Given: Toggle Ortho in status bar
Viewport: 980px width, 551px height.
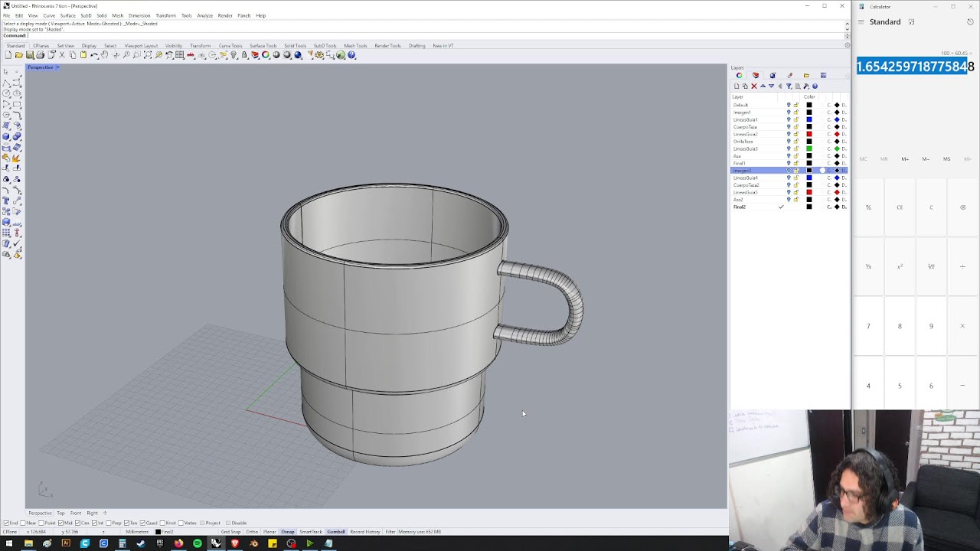Looking at the screenshot, I should click(252, 532).
